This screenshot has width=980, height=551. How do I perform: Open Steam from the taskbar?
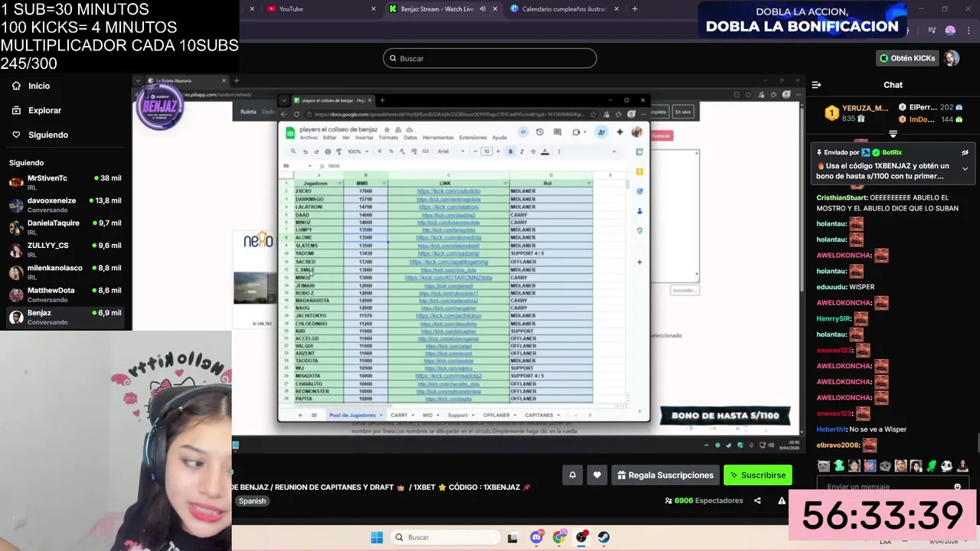[603, 537]
